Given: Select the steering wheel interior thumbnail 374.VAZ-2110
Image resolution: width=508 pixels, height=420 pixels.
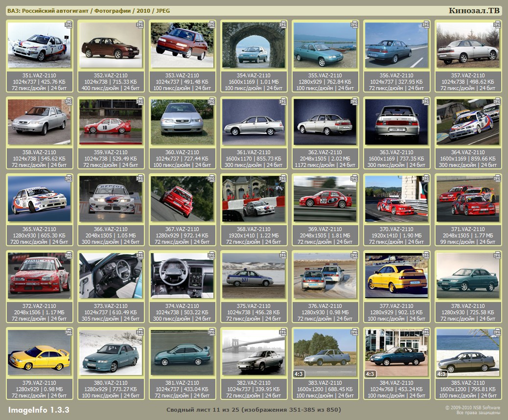Looking at the screenshot, I should (x=182, y=276).
